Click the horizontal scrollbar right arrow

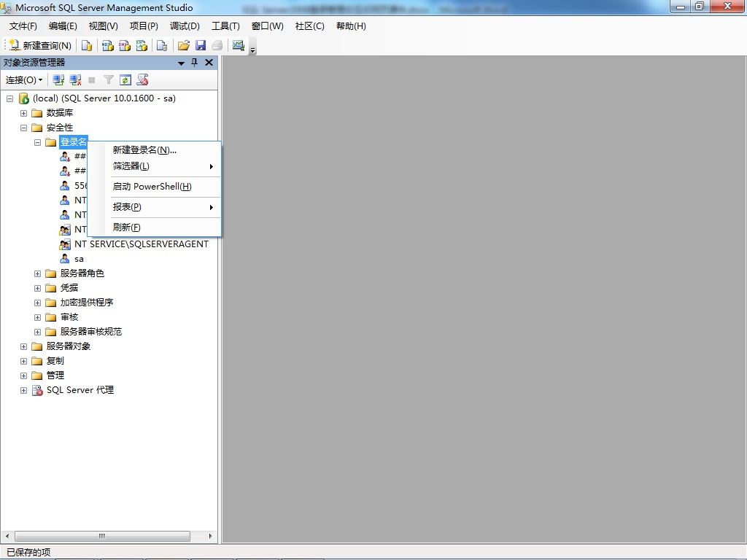(210, 536)
